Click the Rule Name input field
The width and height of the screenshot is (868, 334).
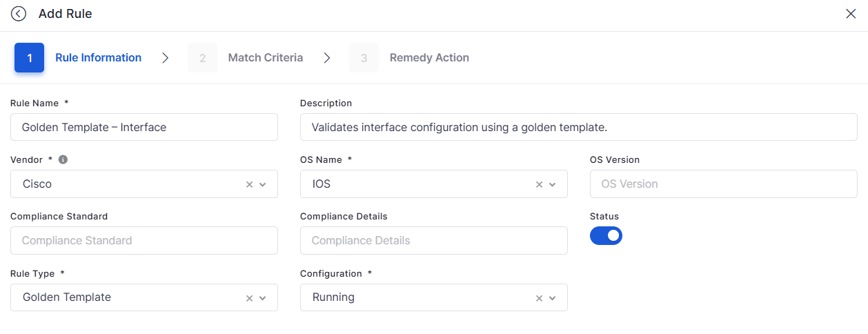pyautogui.click(x=144, y=127)
